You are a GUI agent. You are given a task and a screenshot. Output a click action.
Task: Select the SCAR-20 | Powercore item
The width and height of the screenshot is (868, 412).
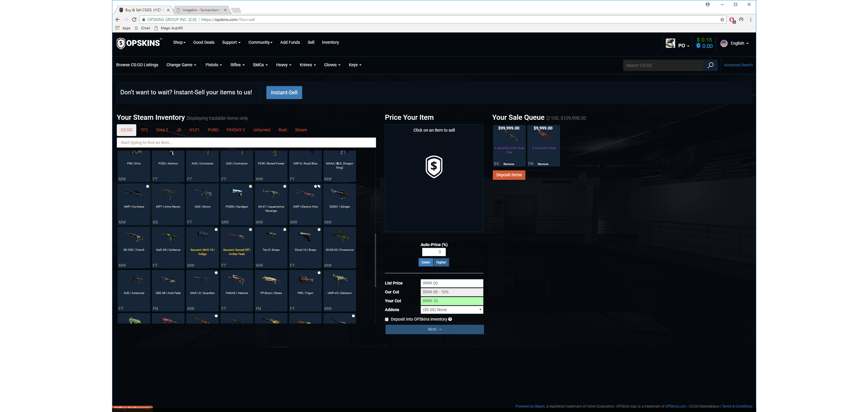click(x=340, y=248)
